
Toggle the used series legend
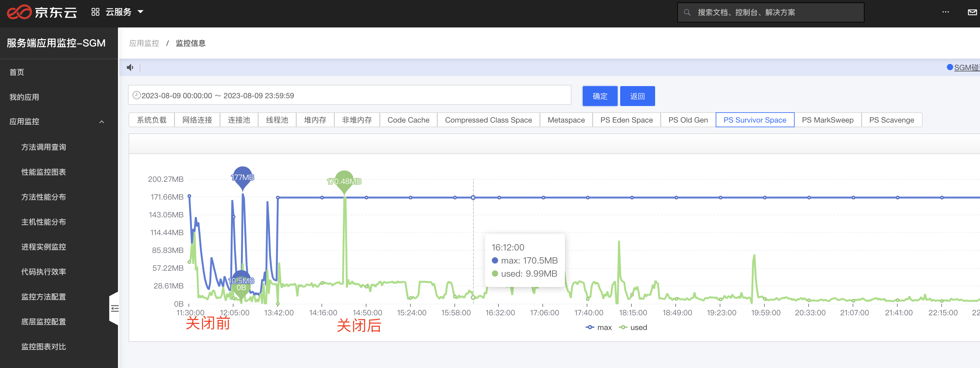[633, 328]
